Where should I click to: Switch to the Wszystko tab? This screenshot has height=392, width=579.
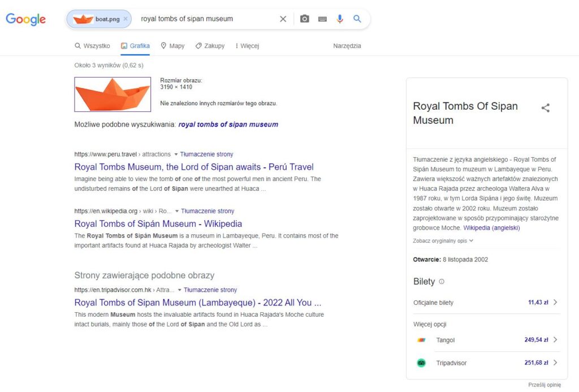[x=92, y=46]
